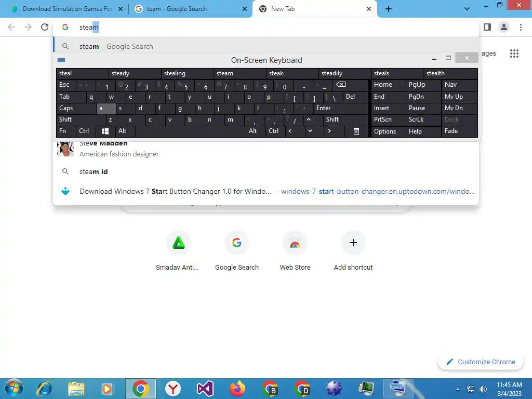Toggle the Nav key on keyboard
Viewport: 532px width, 399px height.
[459, 85]
